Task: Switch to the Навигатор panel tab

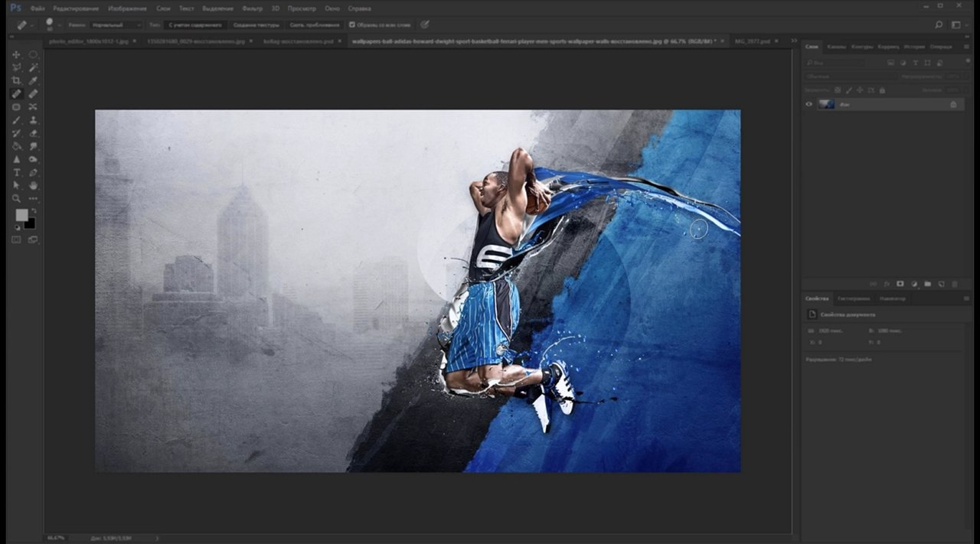Action: coord(892,298)
